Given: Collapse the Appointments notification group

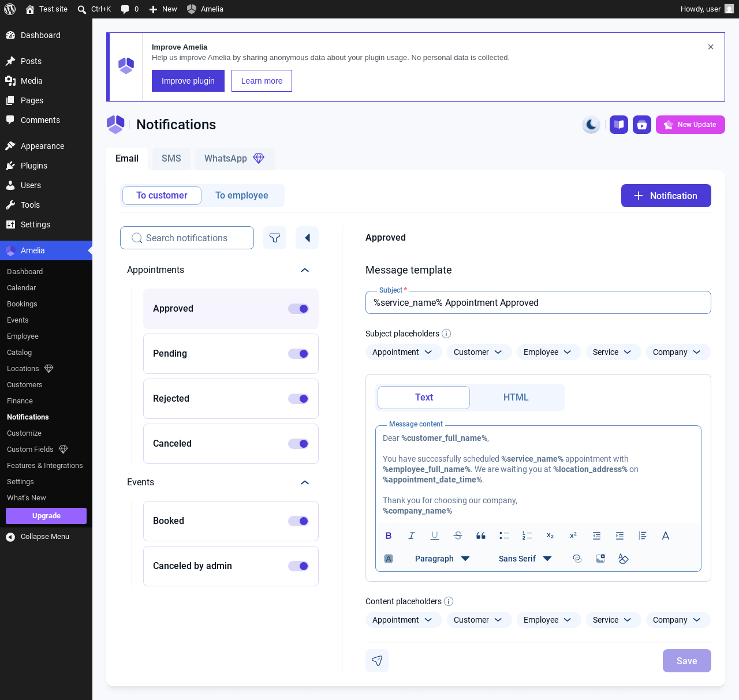Looking at the screenshot, I should 305,270.
